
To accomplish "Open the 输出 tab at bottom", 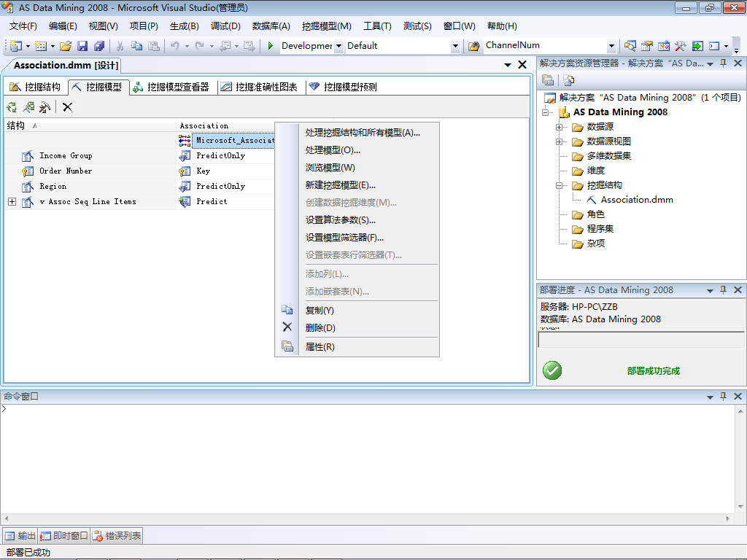I will [20, 536].
